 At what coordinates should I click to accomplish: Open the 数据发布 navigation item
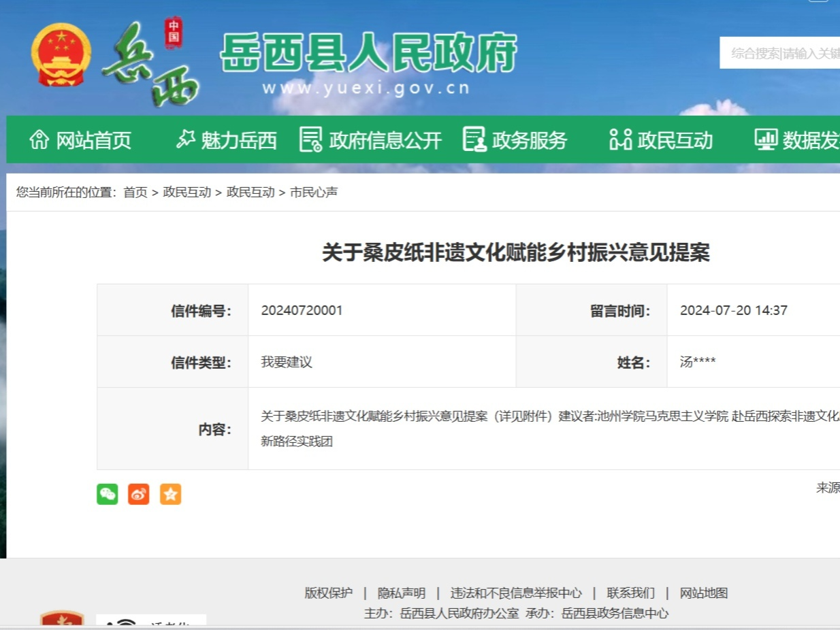(x=798, y=140)
